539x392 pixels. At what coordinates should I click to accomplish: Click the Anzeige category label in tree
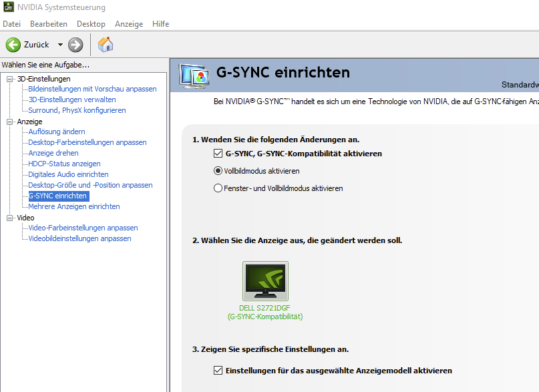pos(29,122)
